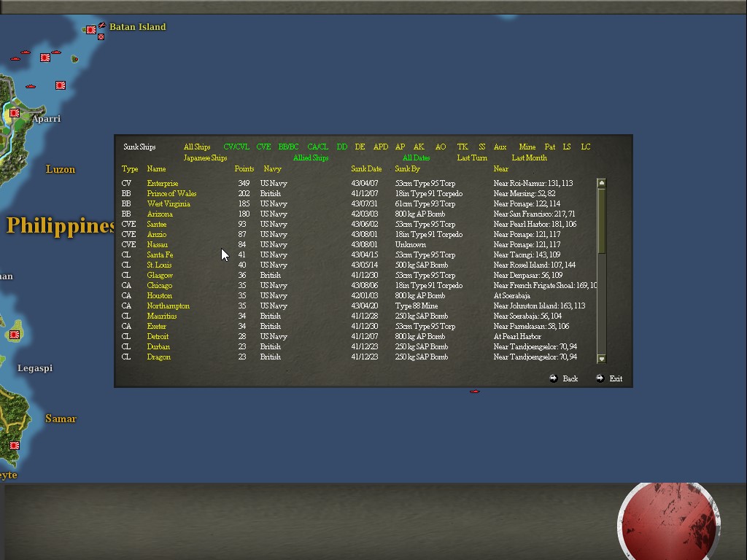Toggle the SS submarine filter
This screenshot has width=747, height=560.
pyautogui.click(x=481, y=147)
